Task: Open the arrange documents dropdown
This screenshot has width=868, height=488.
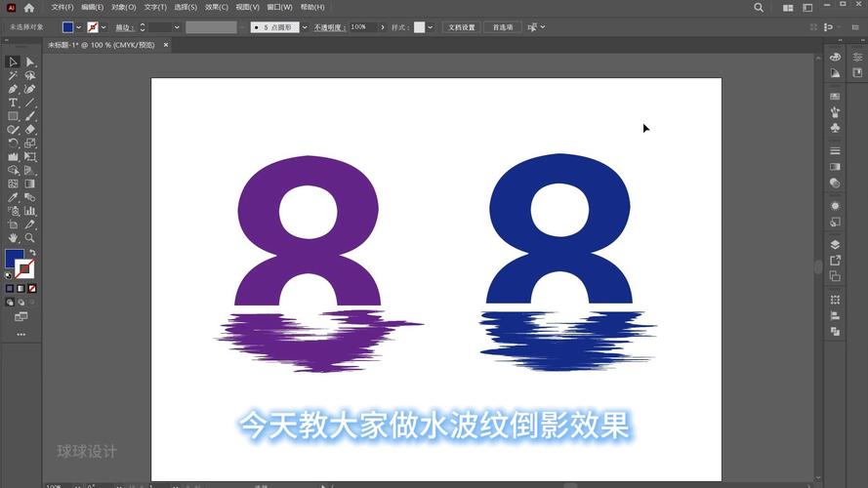Action: click(788, 8)
